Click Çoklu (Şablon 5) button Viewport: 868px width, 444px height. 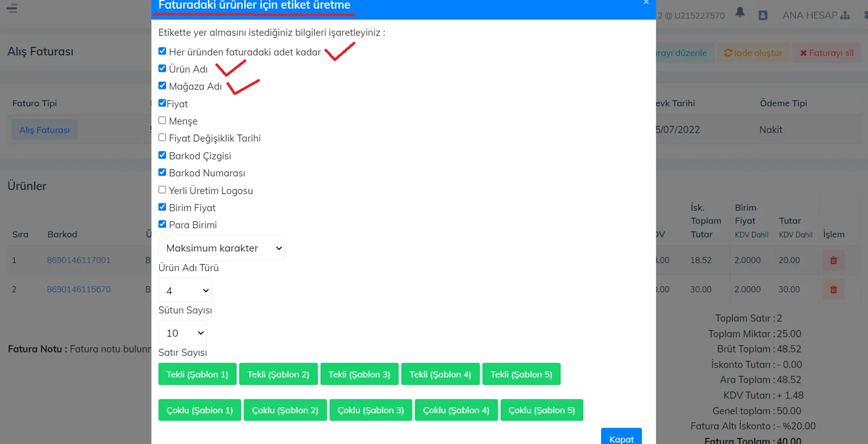[x=542, y=410]
